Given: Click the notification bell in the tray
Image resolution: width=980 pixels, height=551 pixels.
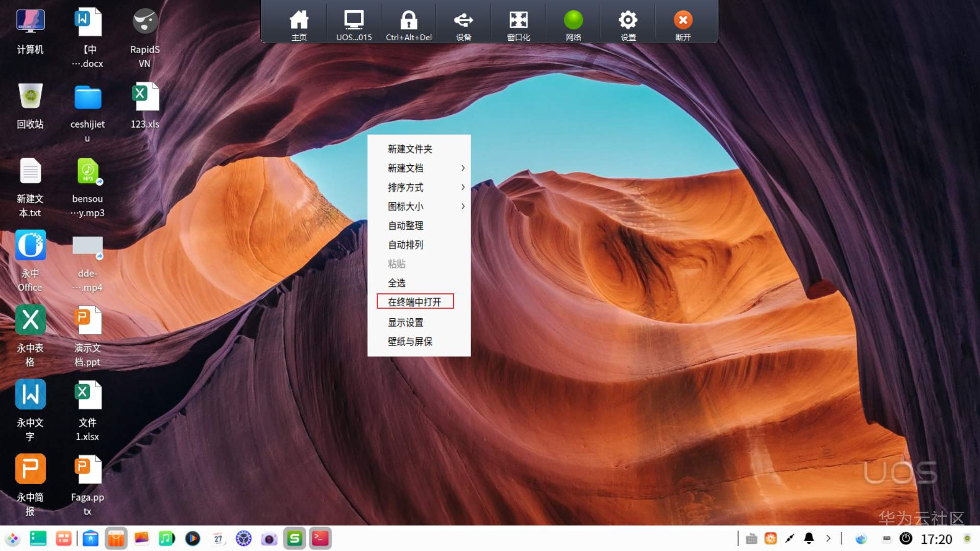Looking at the screenshot, I should pos(809,538).
